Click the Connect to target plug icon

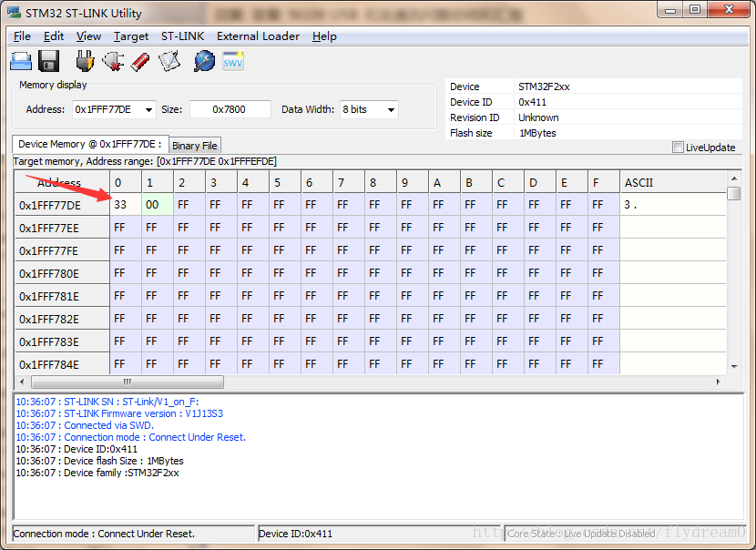pyautogui.click(x=85, y=61)
